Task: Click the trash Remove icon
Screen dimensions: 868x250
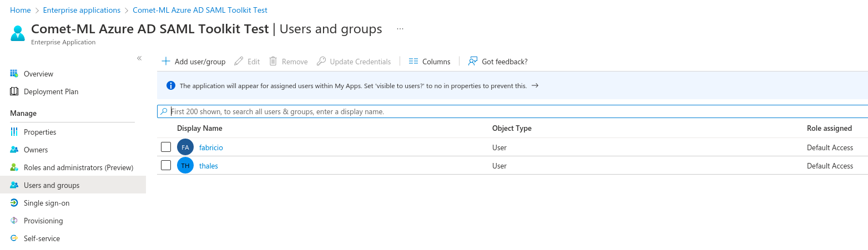Action: pyautogui.click(x=273, y=61)
